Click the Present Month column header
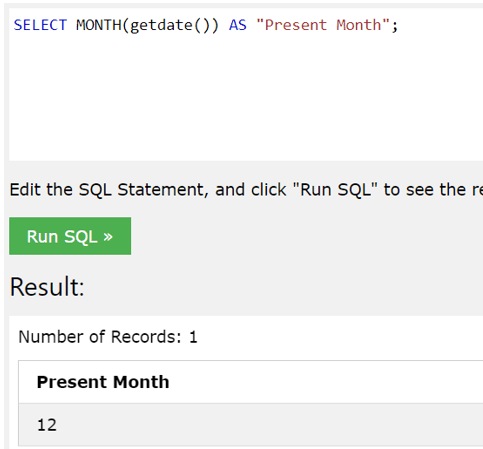Image resolution: width=483 pixels, height=449 pixels. [x=103, y=382]
